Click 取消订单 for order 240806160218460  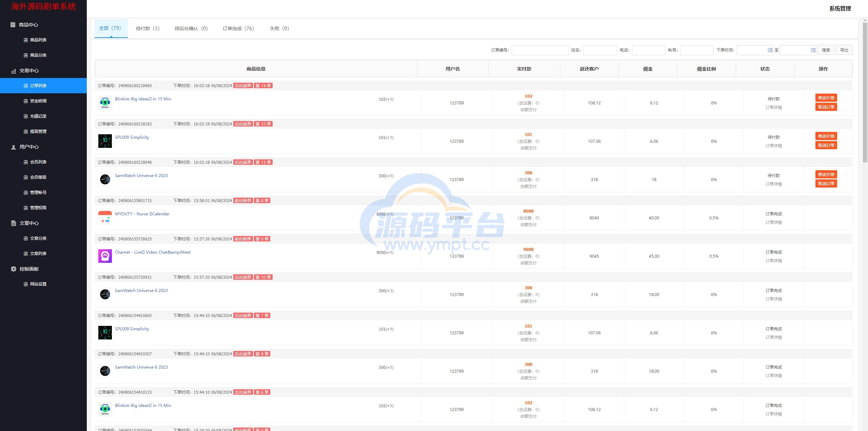(x=826, y=107)
